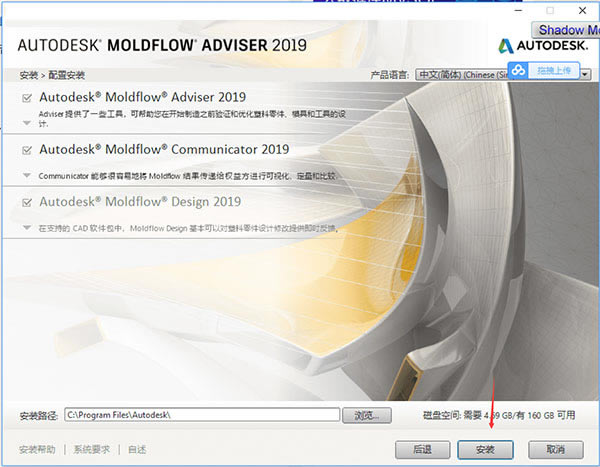Viewport: 600px width, 467px height.
Task: Click the Install (安装) button
Action: [485, 449]
